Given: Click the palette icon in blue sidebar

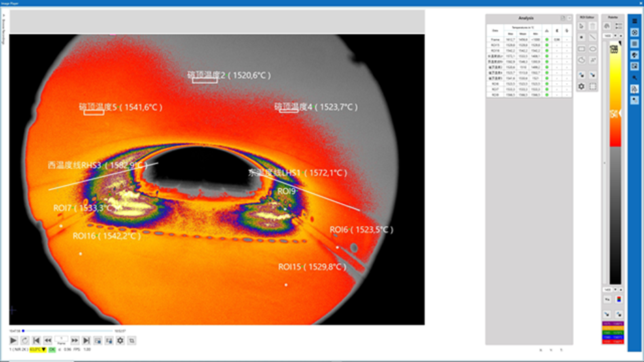Looking at the screenshot, I should (634, 55).
